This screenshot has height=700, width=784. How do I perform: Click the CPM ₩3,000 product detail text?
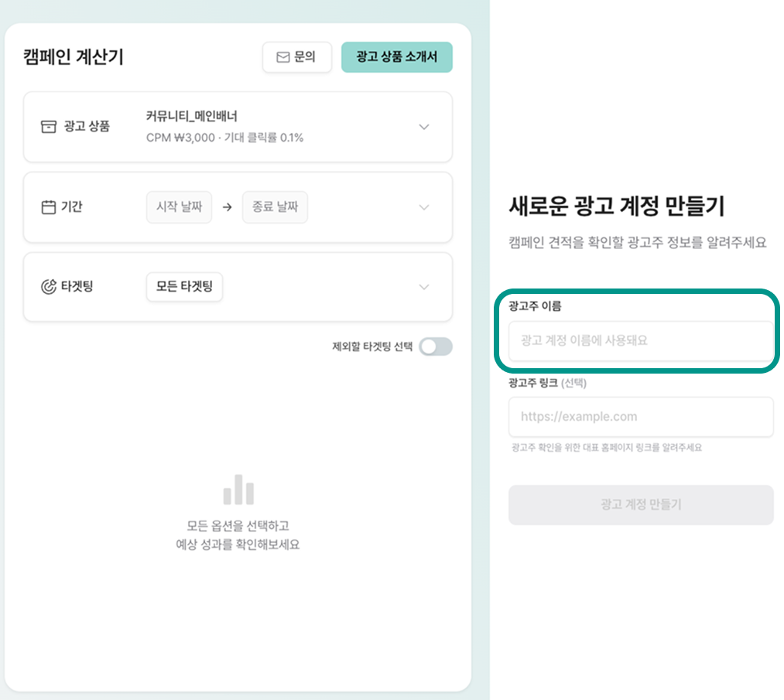(x=224, y=138)
